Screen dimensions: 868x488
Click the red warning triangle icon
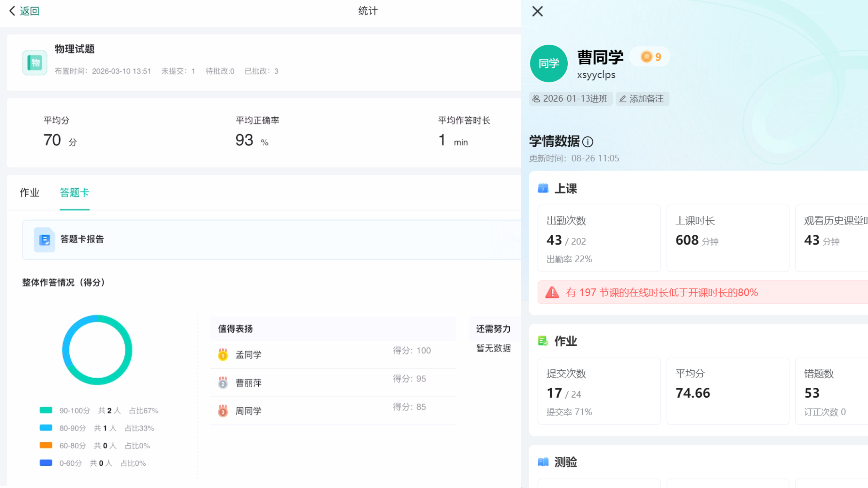tap(552, 292)
